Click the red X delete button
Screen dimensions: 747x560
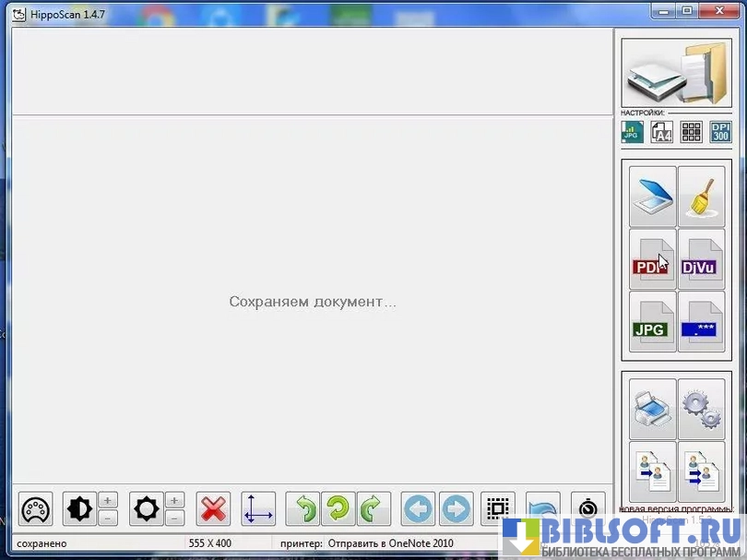[213, 509]
